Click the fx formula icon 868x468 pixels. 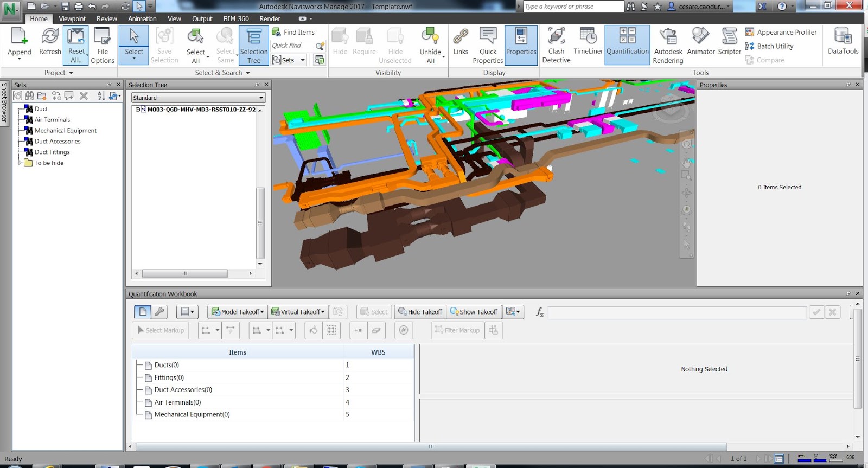[x=540, y=312]
